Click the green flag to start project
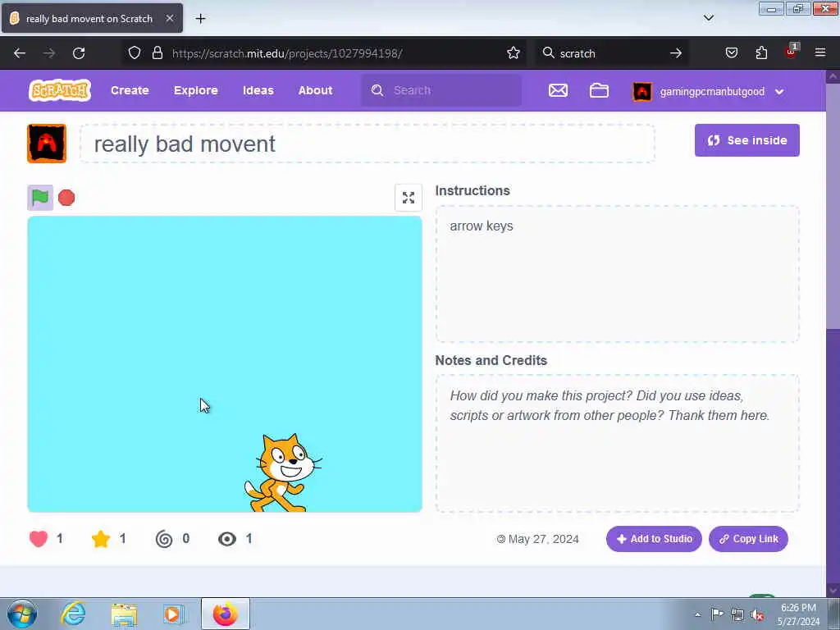 (40, 198)
